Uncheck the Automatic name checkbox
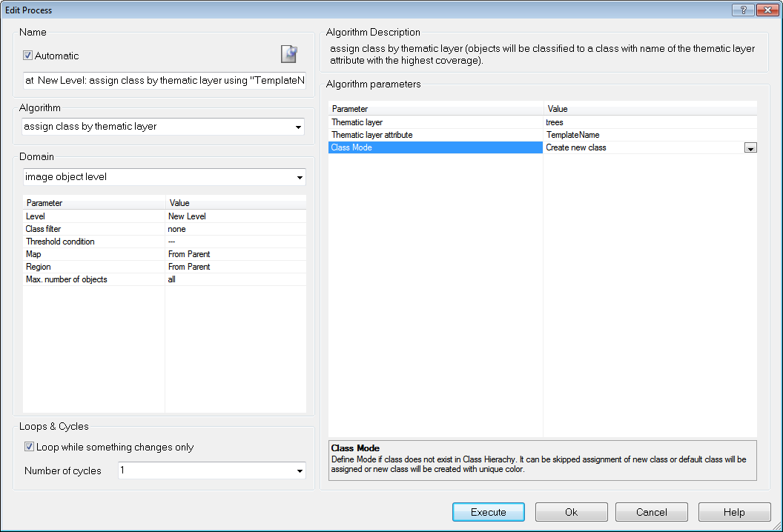 [28, 56]
